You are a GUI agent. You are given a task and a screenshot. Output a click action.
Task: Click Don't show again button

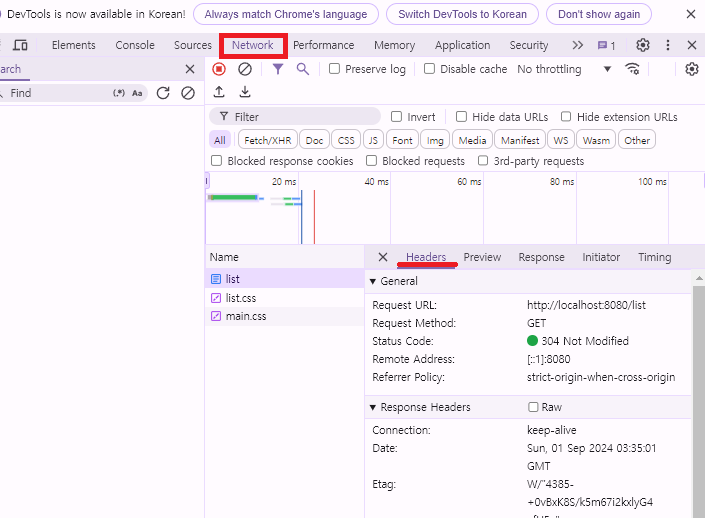tap(599, 14)
